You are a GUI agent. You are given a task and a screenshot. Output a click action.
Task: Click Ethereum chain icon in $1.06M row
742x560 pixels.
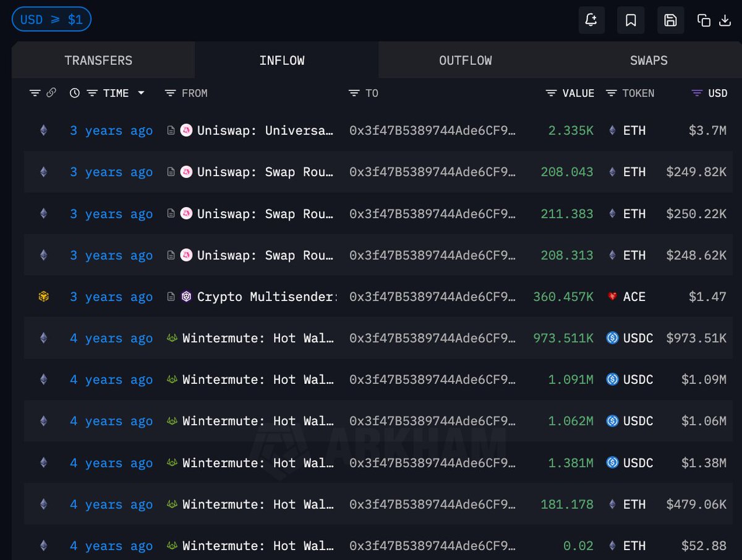[x=43, y=421]
